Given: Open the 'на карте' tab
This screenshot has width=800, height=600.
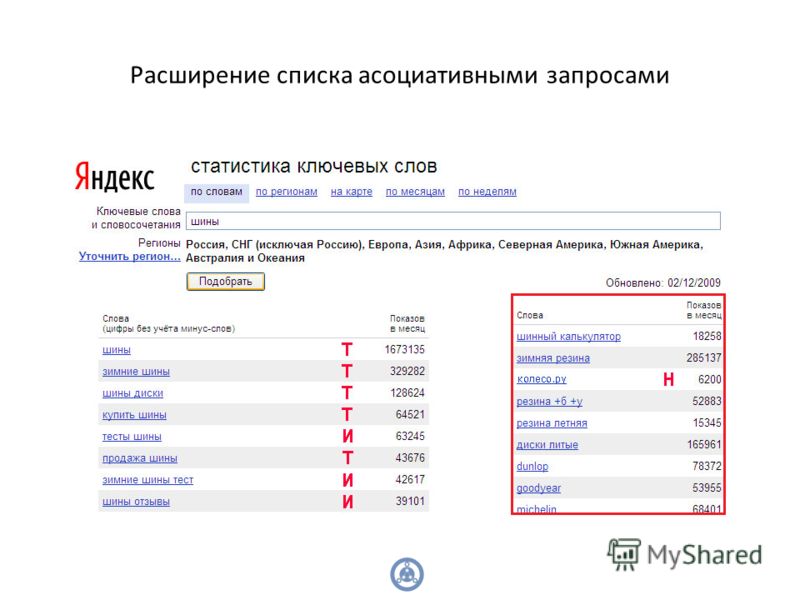Looking at the screenshot, I should point(351,192).
